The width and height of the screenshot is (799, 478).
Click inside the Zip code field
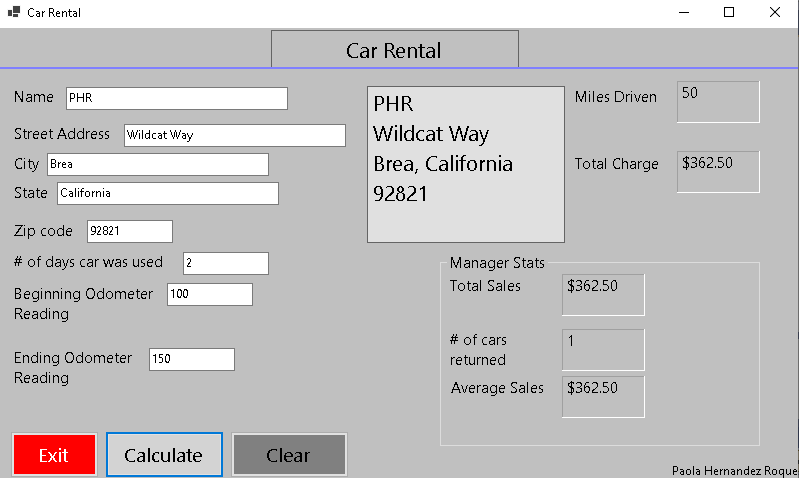tap(130, 231)
